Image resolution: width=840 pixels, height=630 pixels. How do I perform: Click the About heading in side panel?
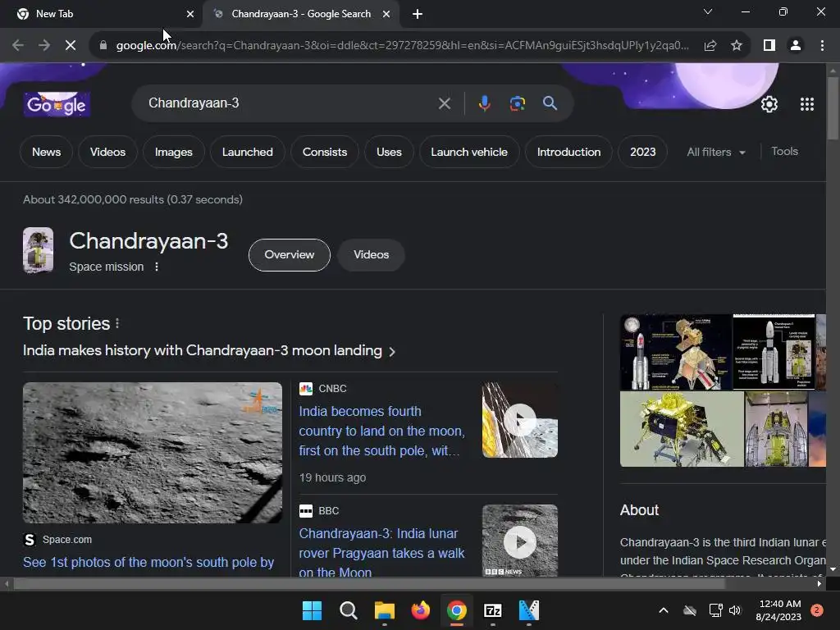(x=639, y=510)
